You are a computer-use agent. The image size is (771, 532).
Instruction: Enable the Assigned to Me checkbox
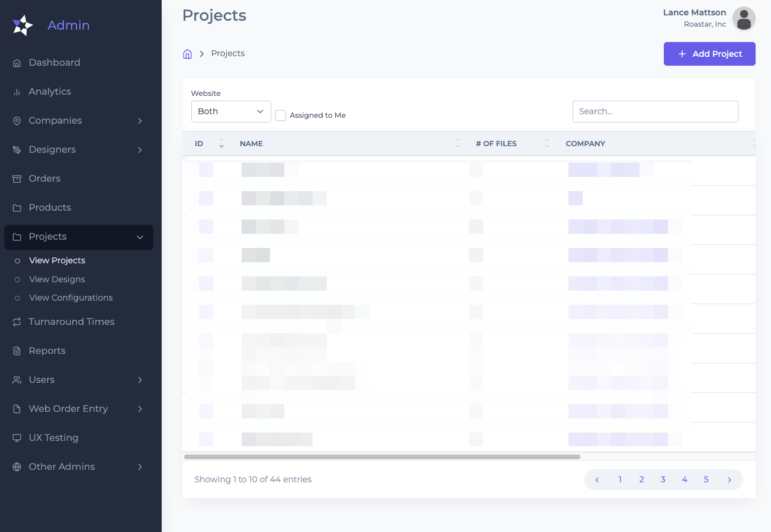pos(281,115)
